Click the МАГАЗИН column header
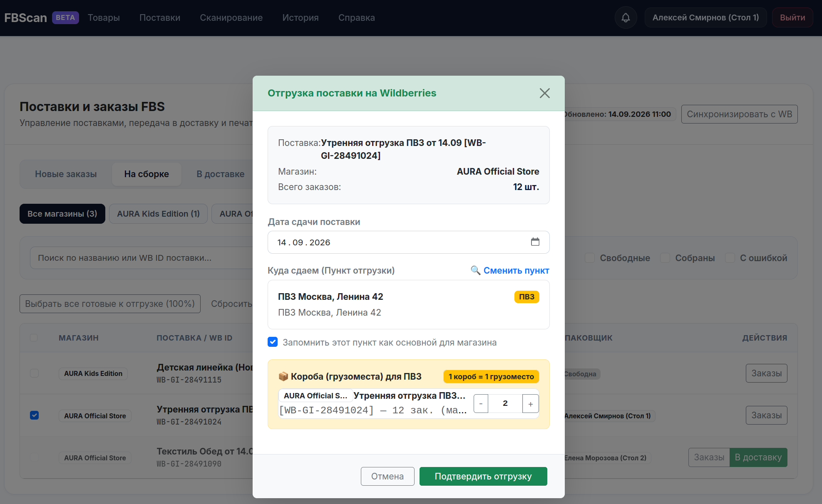The width and height of the screenshot is (822, 504). 79,338
